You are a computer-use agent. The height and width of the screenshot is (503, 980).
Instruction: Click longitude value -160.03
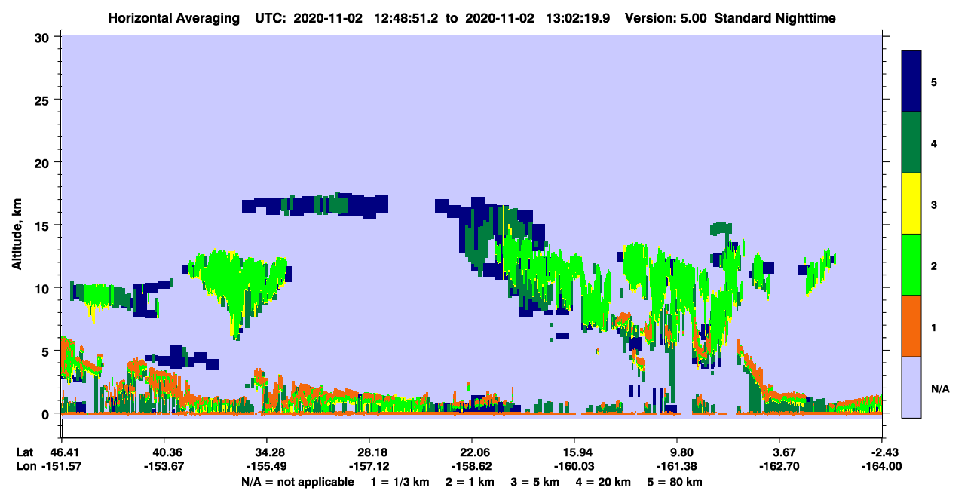574,466
